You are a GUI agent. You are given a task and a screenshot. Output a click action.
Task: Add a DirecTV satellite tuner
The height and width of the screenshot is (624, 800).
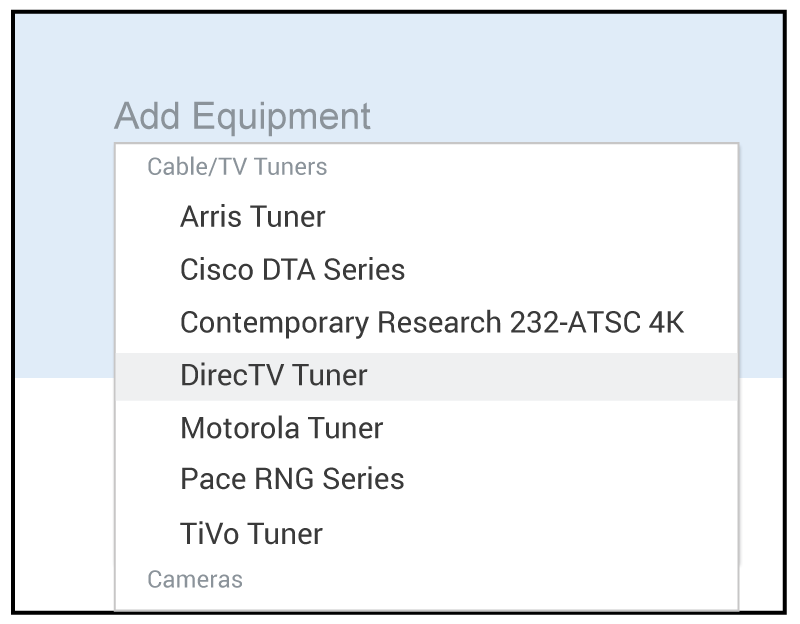[274, 376]
